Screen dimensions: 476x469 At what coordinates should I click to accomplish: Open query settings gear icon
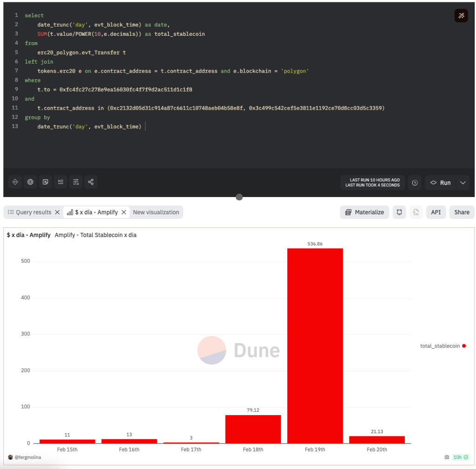(x=30, y=182)
